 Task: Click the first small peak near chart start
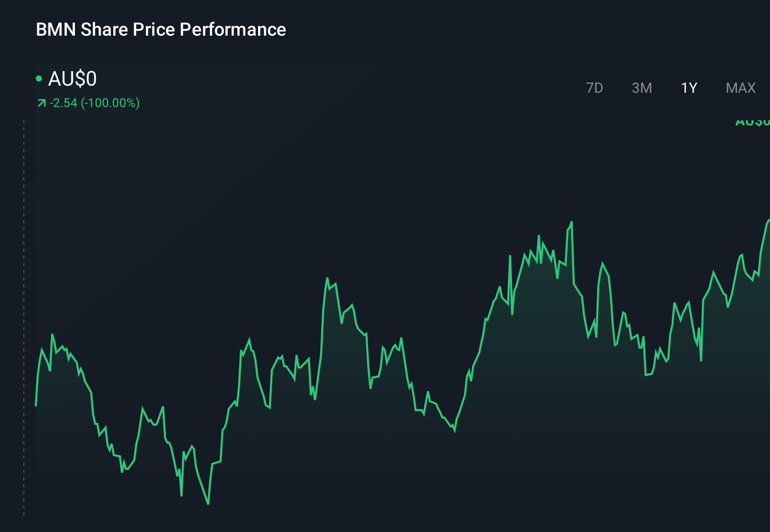click(52, 335)
